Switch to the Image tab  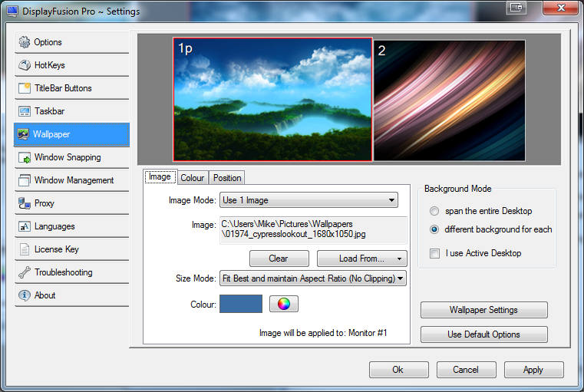tap(160, 177)
